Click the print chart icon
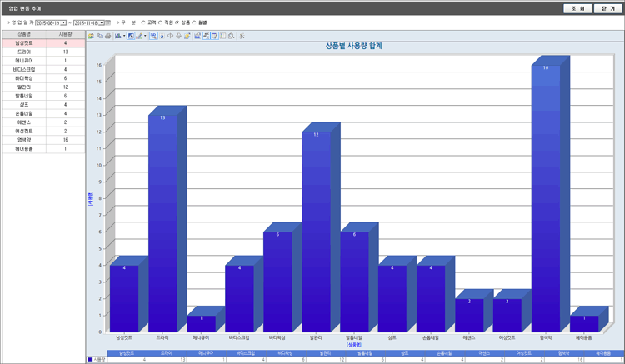The width and height of the screenshot is (625, 364). coord(107,36)
